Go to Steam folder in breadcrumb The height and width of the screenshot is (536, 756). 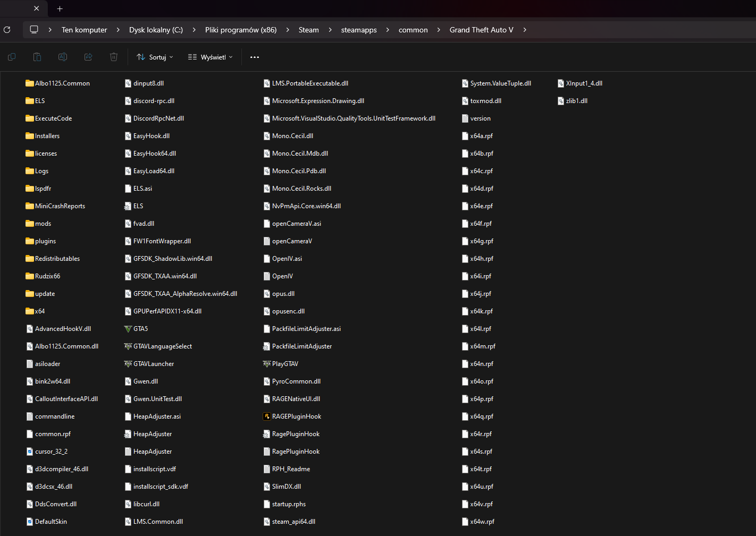click(x=308, y=30)
